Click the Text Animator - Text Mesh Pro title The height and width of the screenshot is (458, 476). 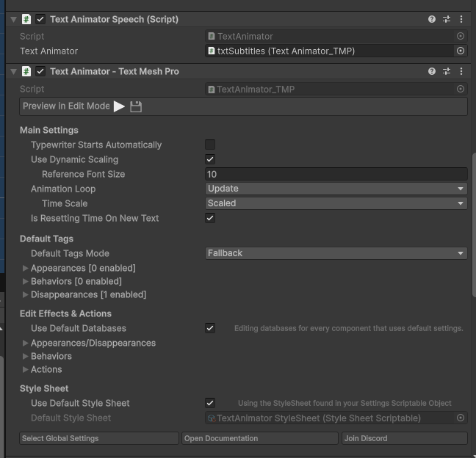115,72
